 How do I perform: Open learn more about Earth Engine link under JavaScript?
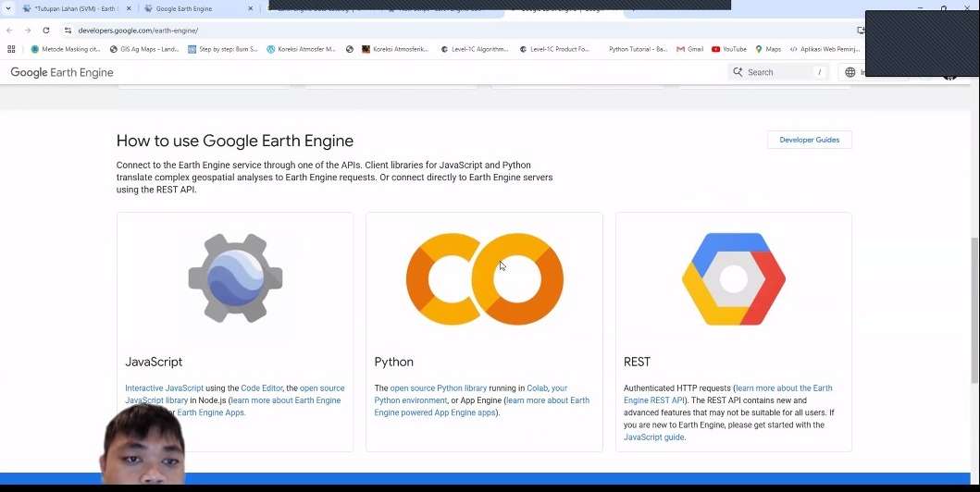[286, 400]
